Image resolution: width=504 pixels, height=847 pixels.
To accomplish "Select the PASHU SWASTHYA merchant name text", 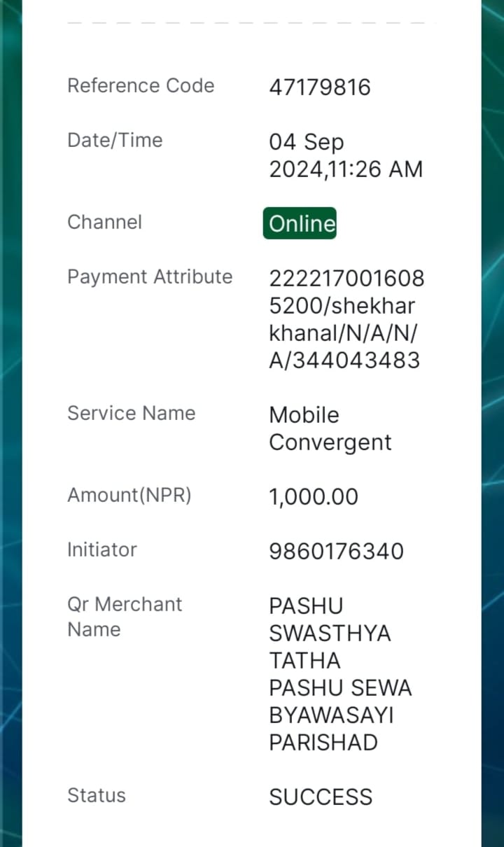I will [340, 673].
